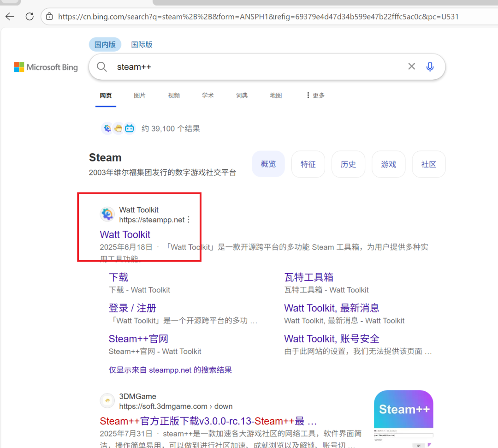
Task: Open the Microsoft Bing logo home link
Action: 46,67
